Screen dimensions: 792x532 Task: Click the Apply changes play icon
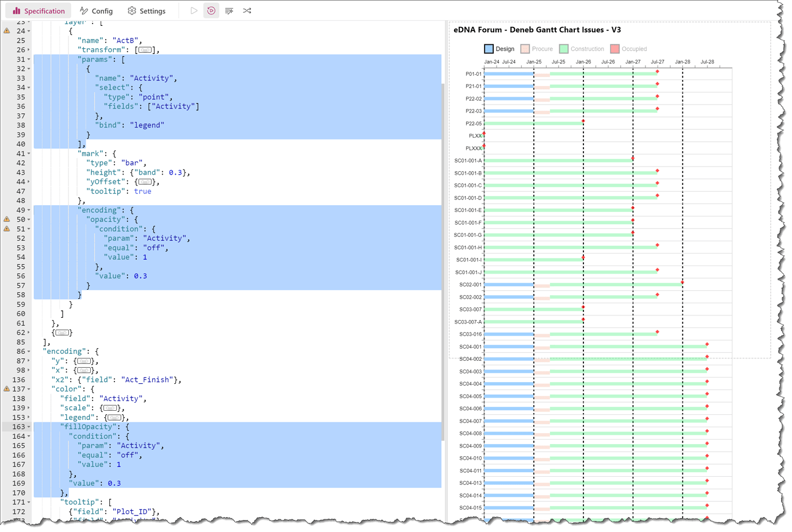(x=194, y=10)
